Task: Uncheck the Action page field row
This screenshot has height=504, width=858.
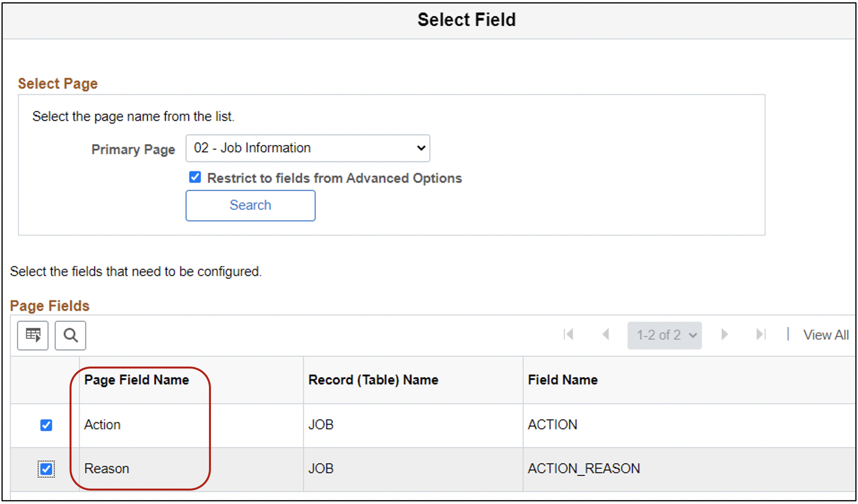Action: click(x=46, y=425)
